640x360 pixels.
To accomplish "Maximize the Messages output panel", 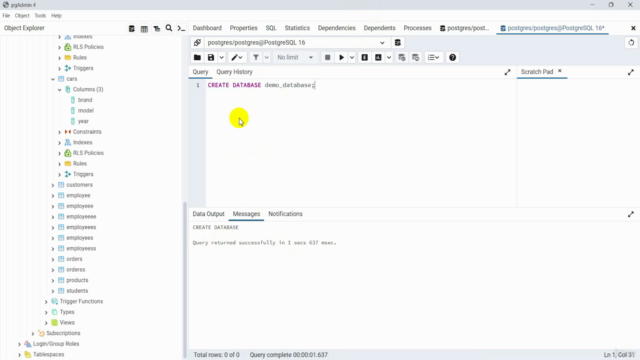I will pos(631,214).
